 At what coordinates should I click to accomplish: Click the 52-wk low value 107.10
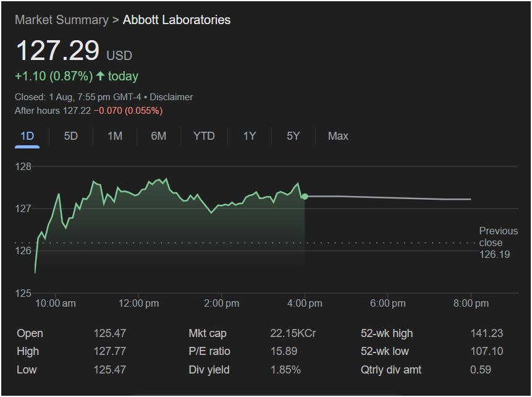click(486, 351)
